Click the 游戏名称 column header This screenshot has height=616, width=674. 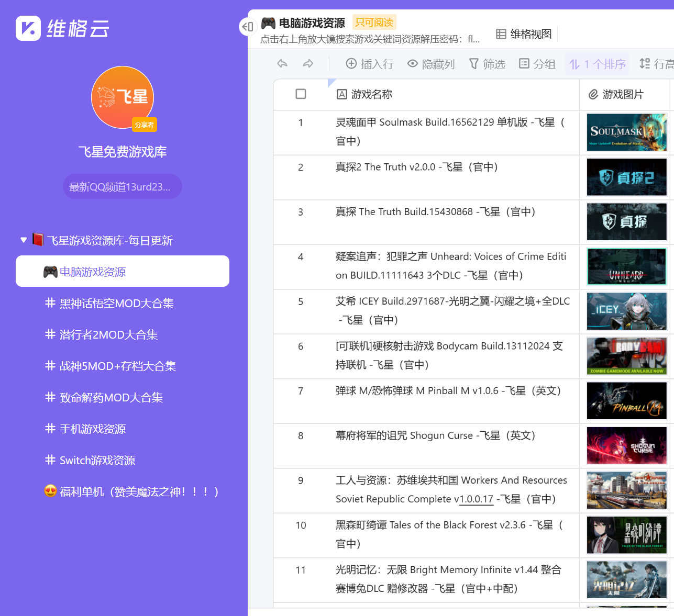point(454,94)
